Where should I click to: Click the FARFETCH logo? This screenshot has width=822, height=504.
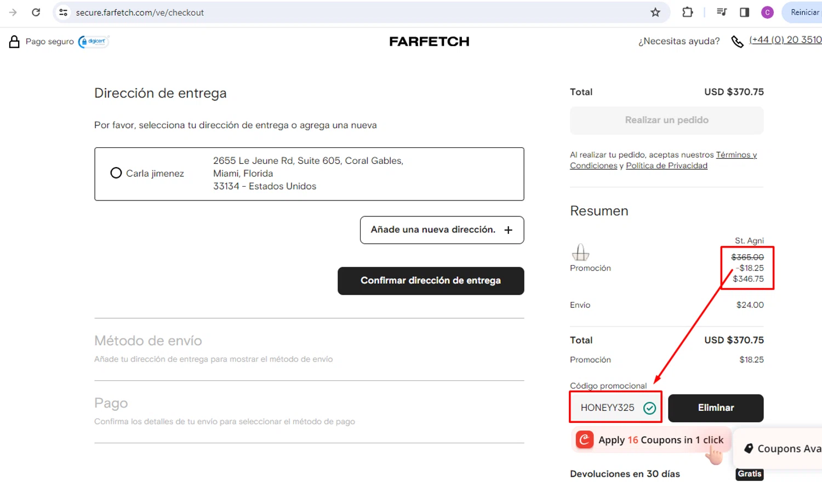(429, 42)
